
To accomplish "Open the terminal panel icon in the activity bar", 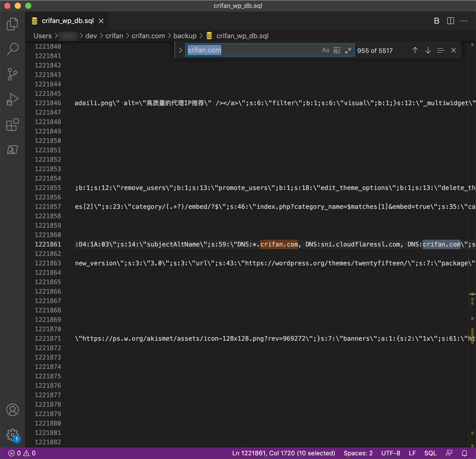I will pyautogui.click(x=12, y=150).
